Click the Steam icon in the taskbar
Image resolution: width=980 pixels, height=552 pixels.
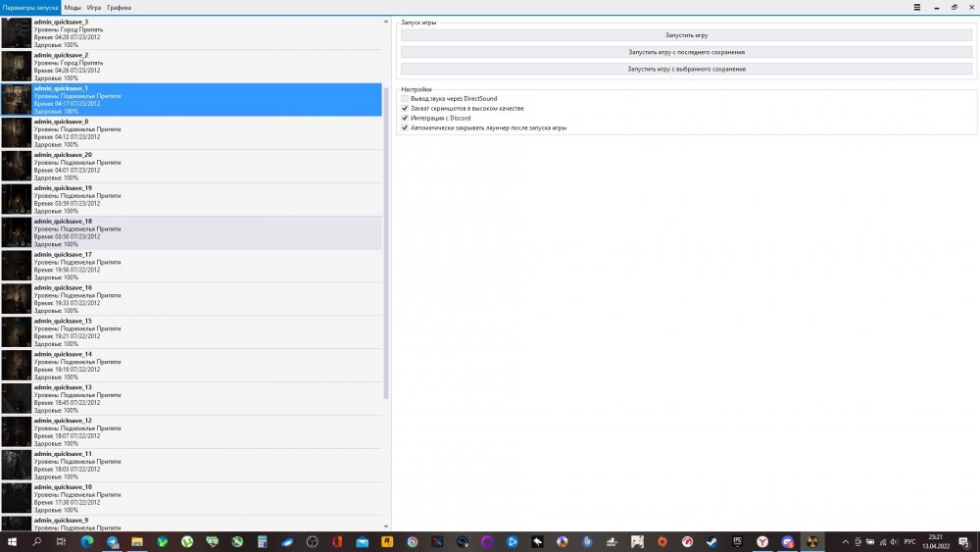point(712,541)
